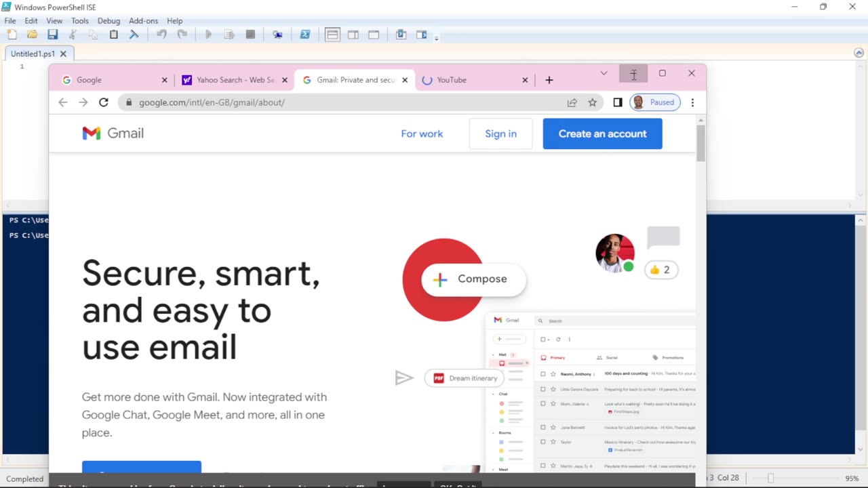Open script folder icon in ISE toolbar
Viewport: 868px width, 488px height.
point(32,35)
